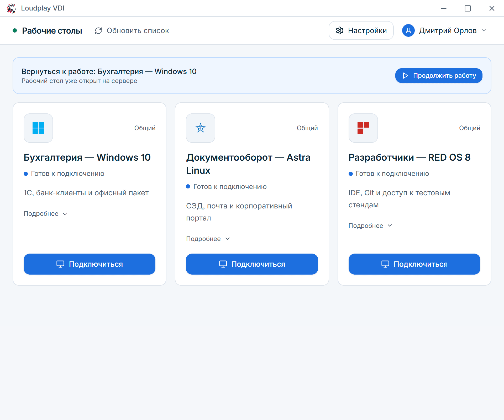Click the green status dot by Рабочие столы
This screenshot has width=504, height=420.
15,31
